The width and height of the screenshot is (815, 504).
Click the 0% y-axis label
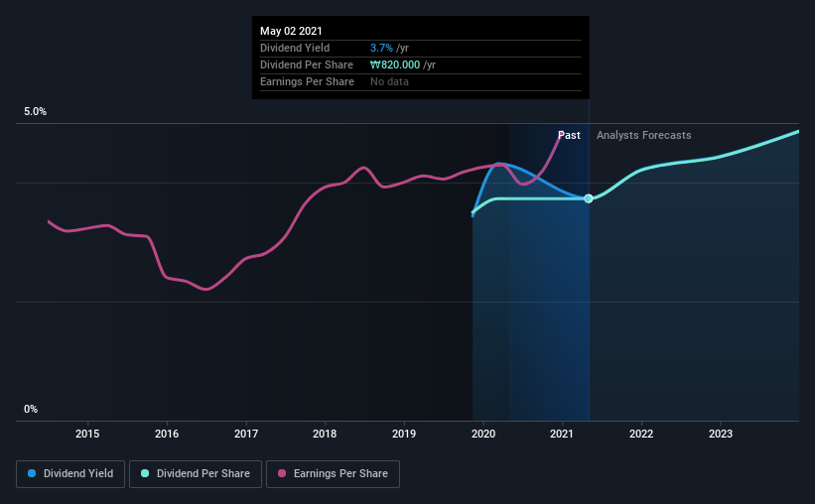[31, 410]
